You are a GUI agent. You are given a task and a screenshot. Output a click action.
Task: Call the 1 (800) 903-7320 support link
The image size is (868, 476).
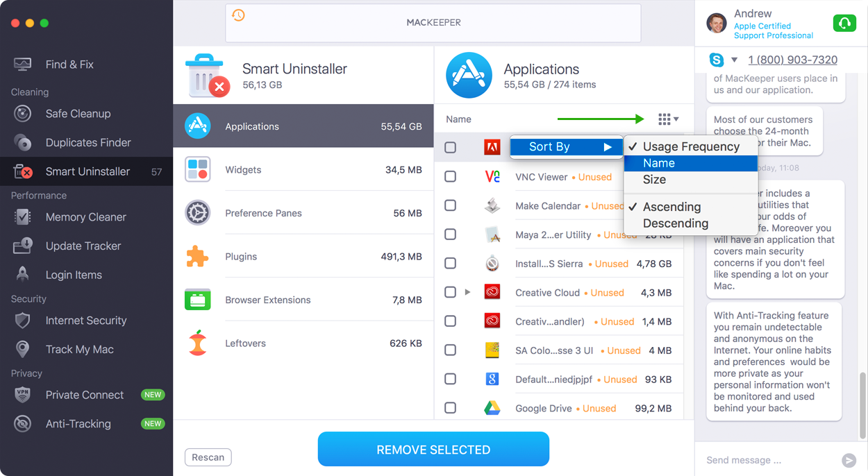tap(792, 60)
